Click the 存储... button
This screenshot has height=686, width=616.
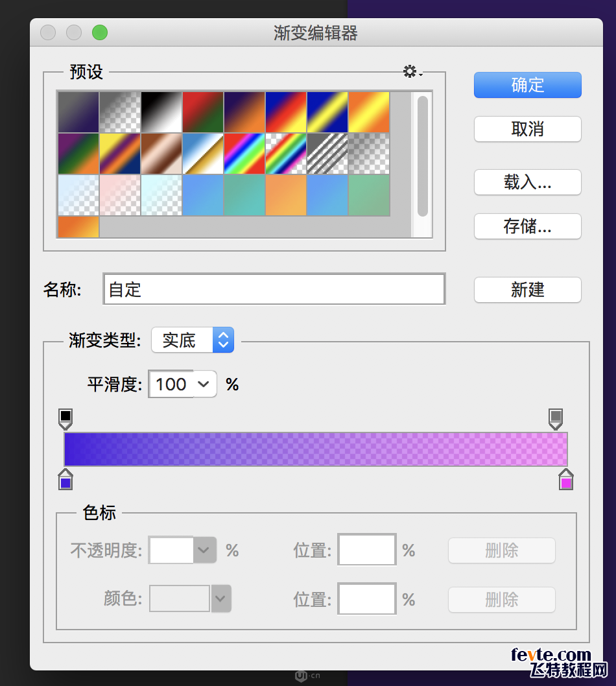528,226
